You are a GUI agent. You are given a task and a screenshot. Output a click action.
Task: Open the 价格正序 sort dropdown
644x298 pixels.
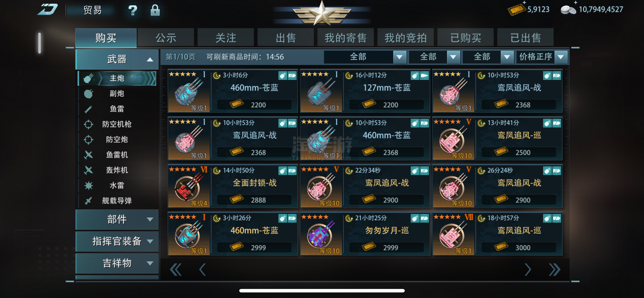pyautogui.click(x=542, y=57)
